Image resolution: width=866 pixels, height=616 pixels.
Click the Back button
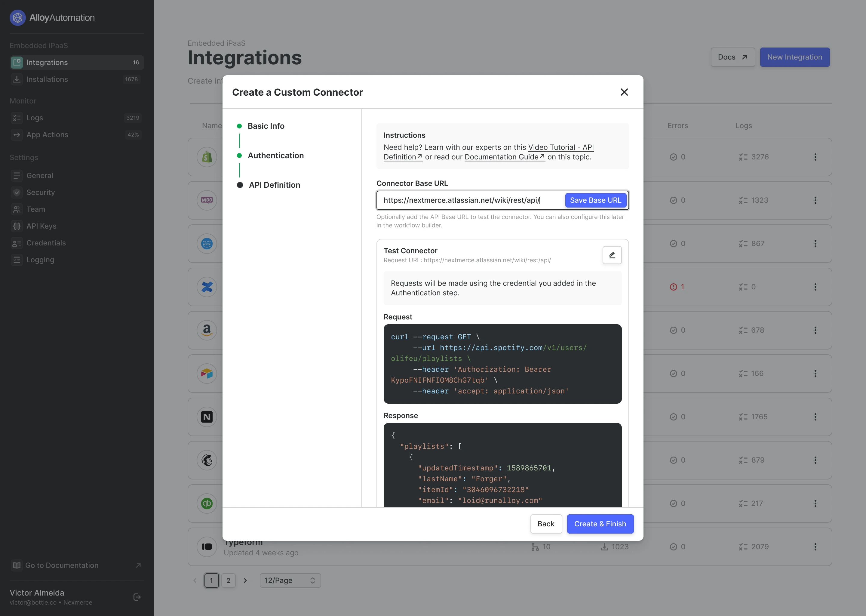coord(546,524)
